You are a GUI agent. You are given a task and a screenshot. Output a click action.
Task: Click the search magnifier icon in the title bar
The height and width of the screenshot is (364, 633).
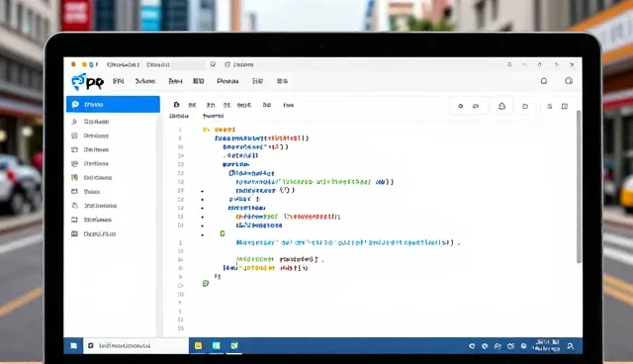pyautogui.click(x=213, y=64)
